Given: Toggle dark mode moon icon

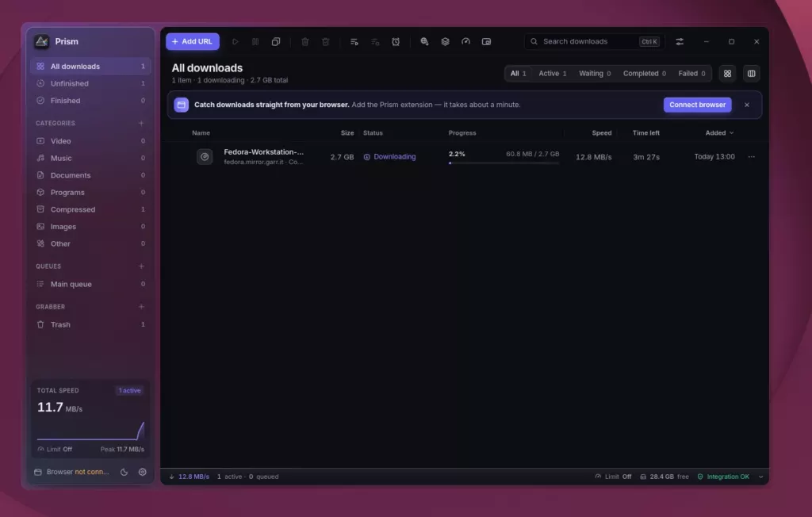Looking at the screenshot, I should 124,472.
